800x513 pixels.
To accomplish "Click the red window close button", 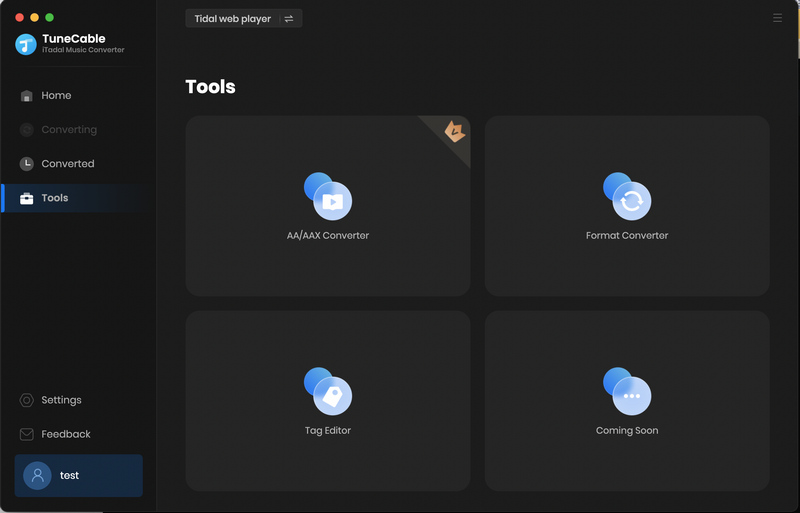I will [19, 17].
